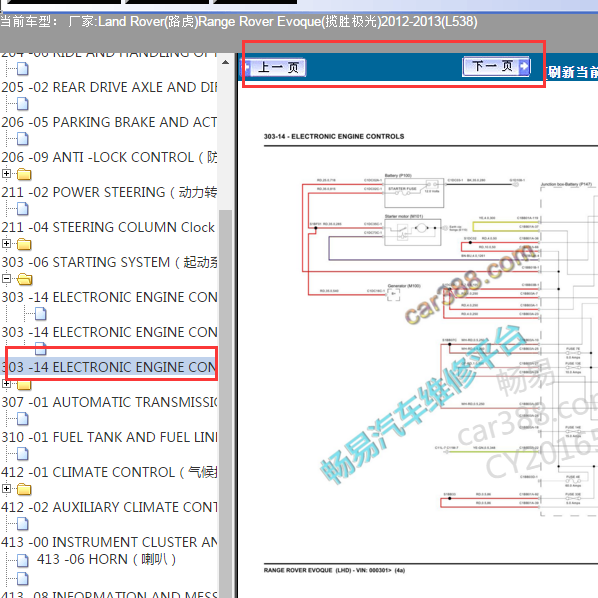
Task: Click page icon for 206 -09 ANTI -LOCK CONTROL
Action: pos(23,139)
